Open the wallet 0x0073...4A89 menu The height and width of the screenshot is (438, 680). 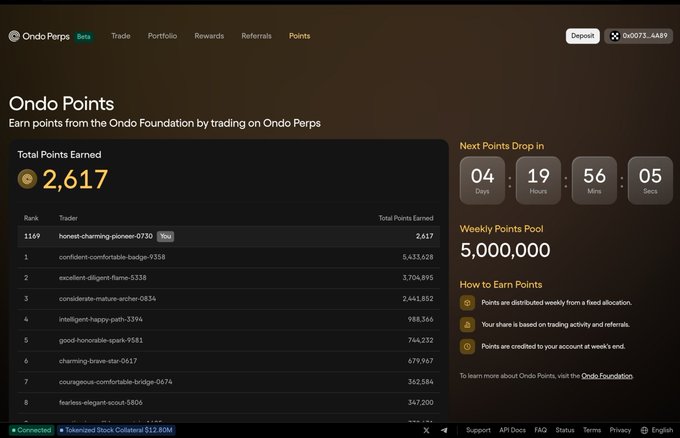point(638,36)
